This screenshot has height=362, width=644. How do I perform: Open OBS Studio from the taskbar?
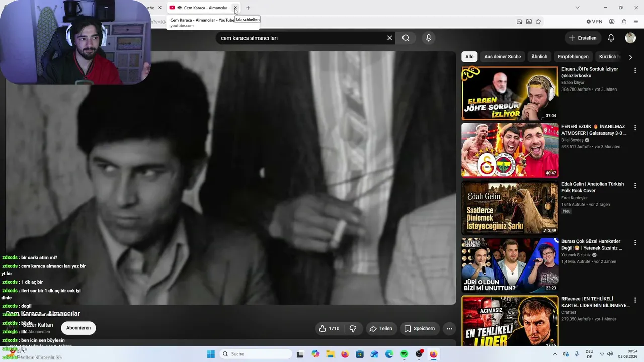[x=419, y=354]
